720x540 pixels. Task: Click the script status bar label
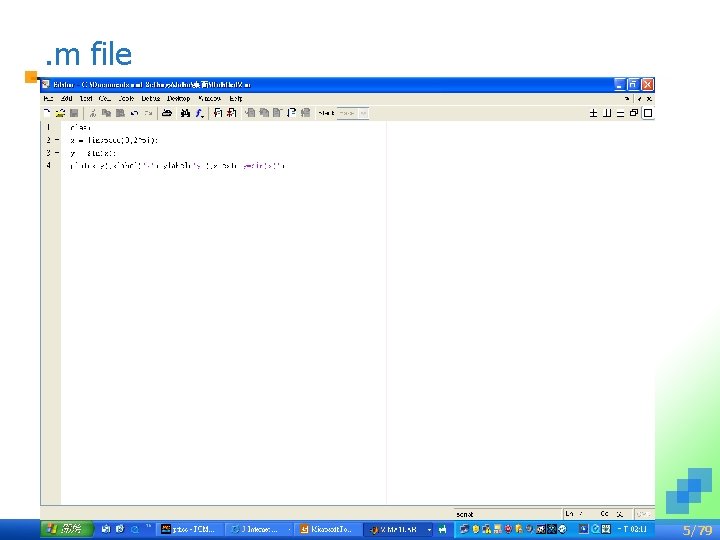pyautogui.click(x=465, y=514)
